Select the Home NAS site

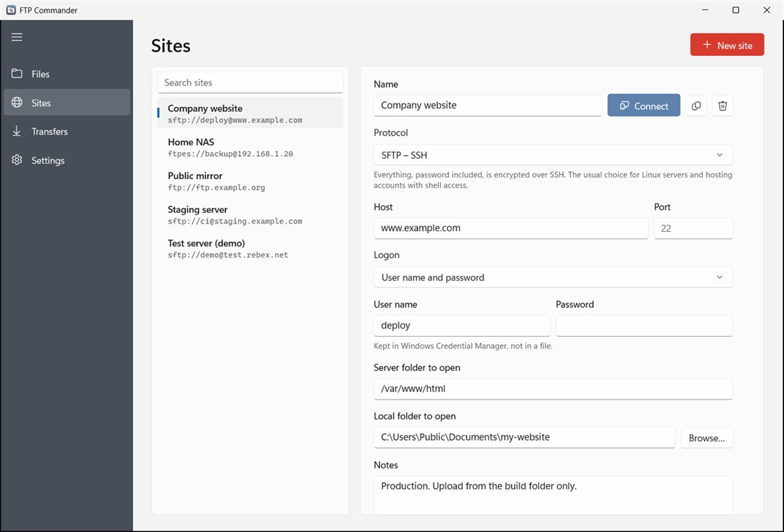pos(251,147)
